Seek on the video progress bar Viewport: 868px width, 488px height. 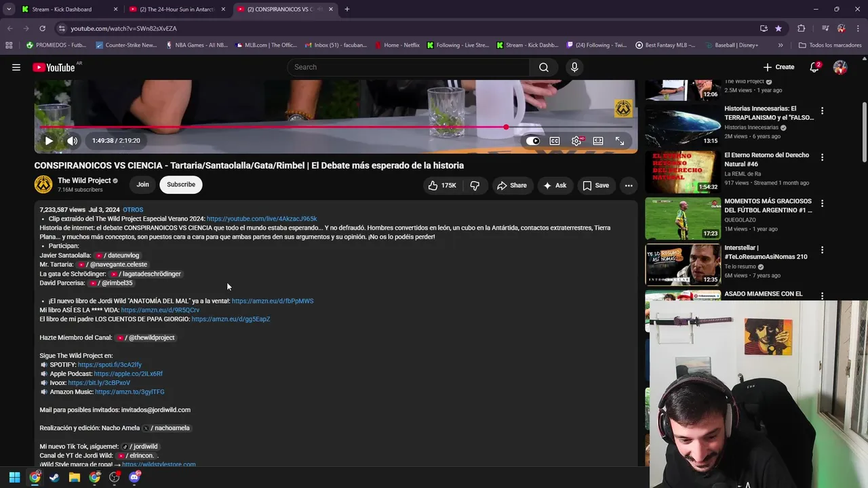point(336,127)
